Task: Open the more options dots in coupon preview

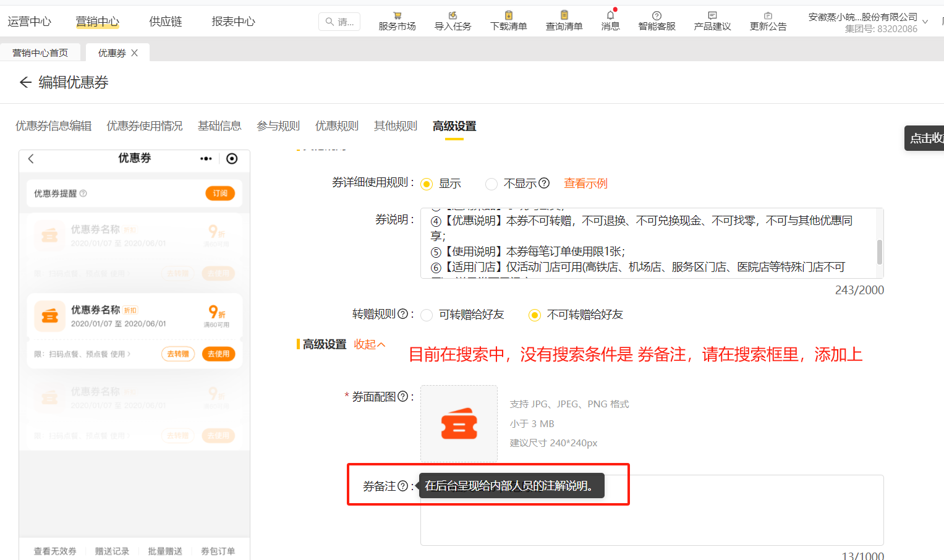Action: [206, 159]
